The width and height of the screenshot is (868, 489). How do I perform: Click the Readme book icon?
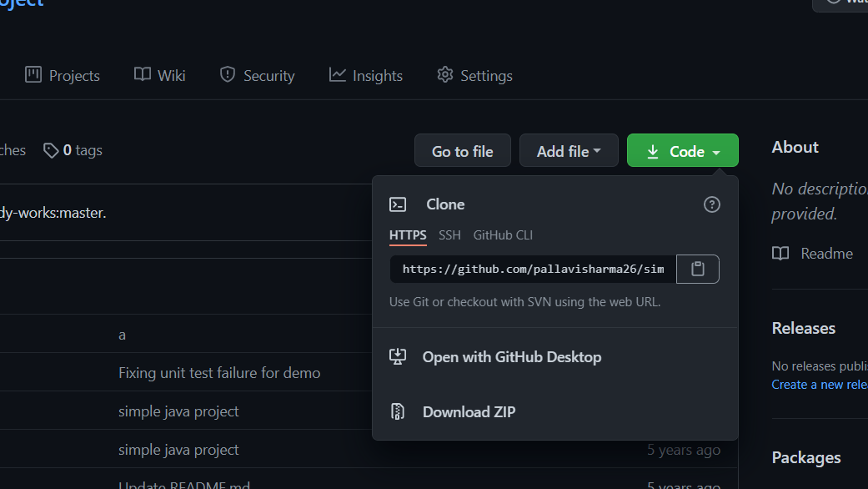tap(780, 254)
